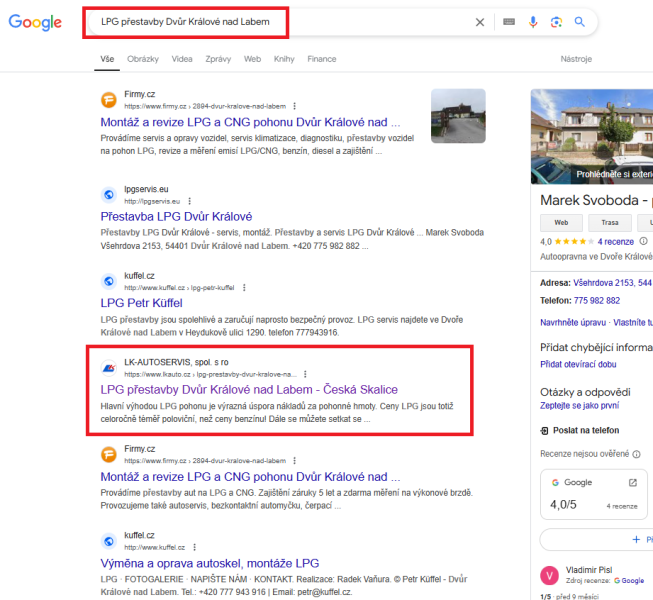Open Google reviews external link icon

coord(633,482)
